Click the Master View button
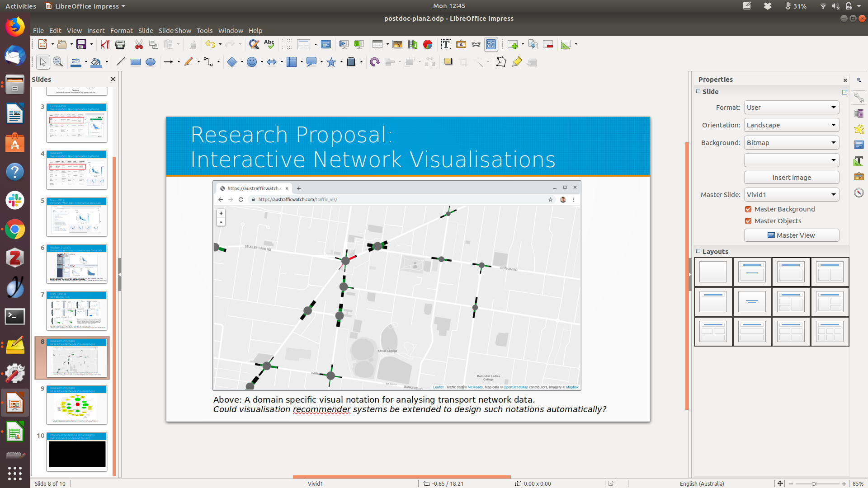868x488 pixels. coord(792,235)
